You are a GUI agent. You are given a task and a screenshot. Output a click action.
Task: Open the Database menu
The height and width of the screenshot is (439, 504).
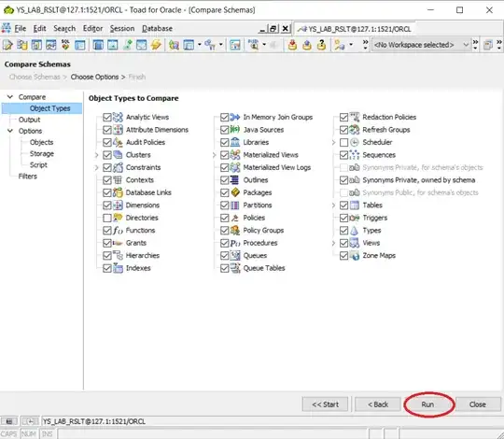(x=157, y=29)
